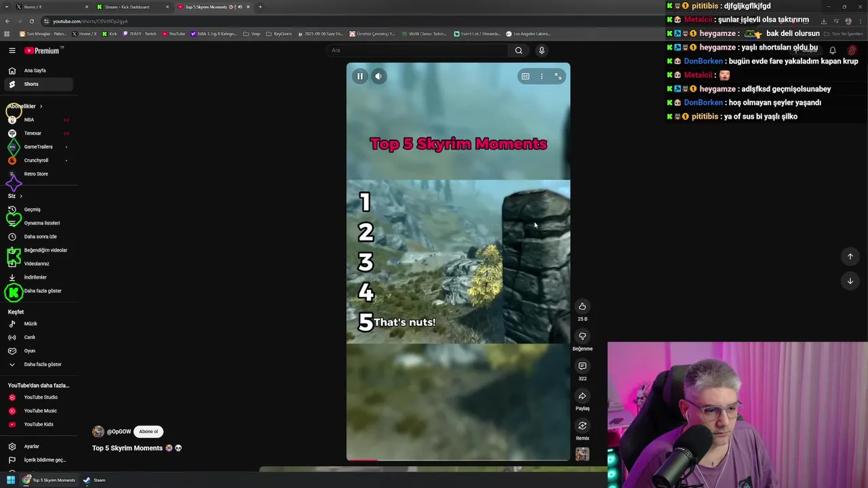Open the sound thumbnail below Remix
Screen dimensions: 868x488
(582, 454)
